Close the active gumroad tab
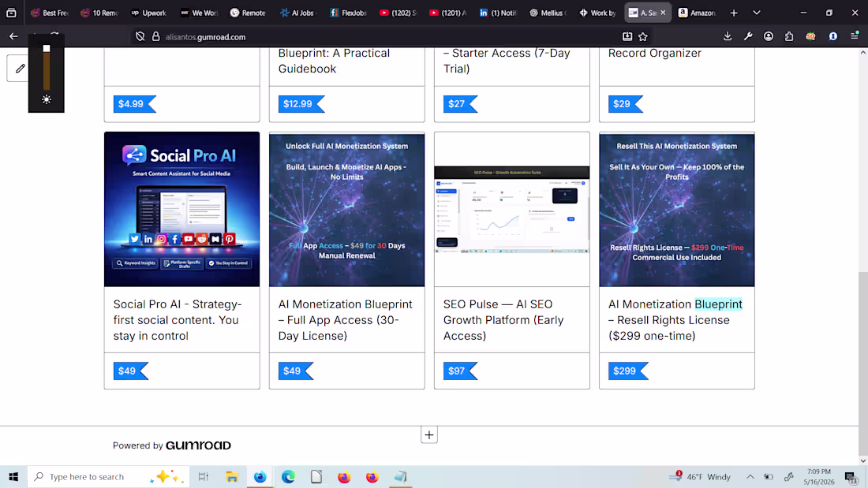This screenshot has height=488, width=868. tap(663, 13)
